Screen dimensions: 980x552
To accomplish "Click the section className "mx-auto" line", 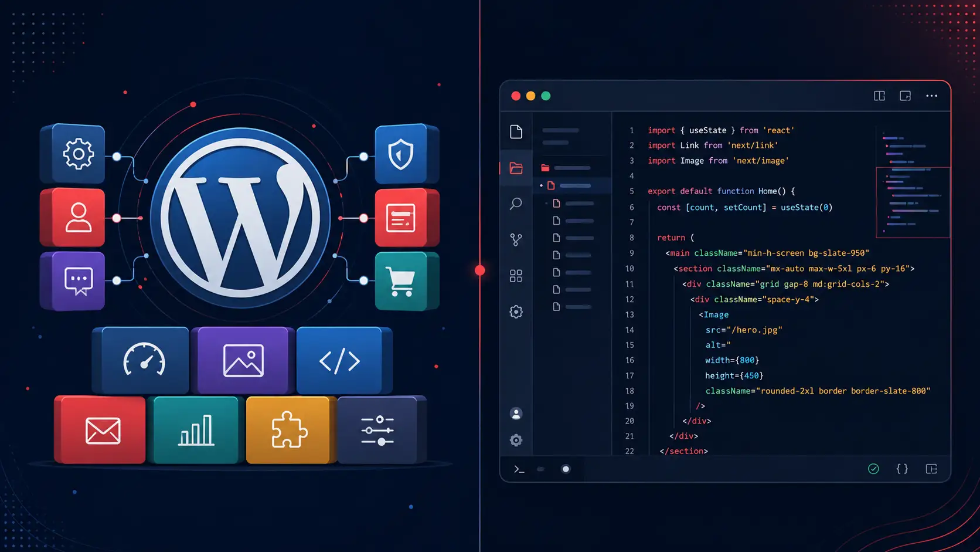I will click(794, 269).
